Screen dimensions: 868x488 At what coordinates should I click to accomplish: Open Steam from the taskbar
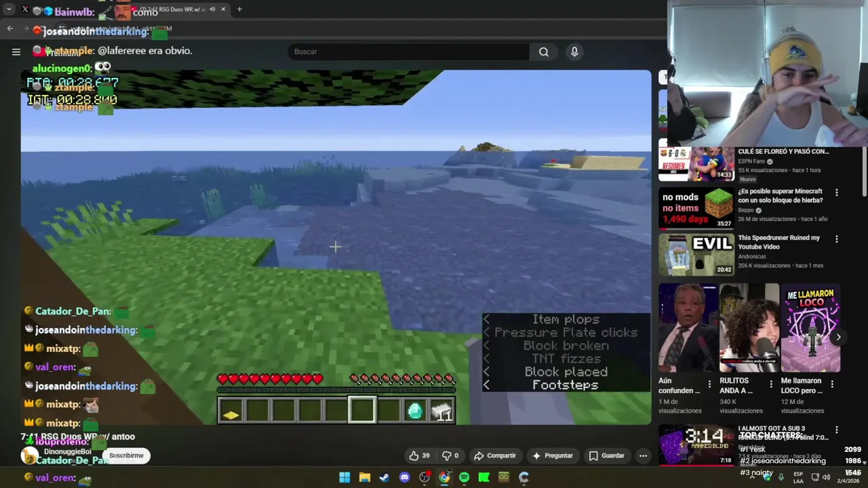pyautogui.click(x=384, y=477)
